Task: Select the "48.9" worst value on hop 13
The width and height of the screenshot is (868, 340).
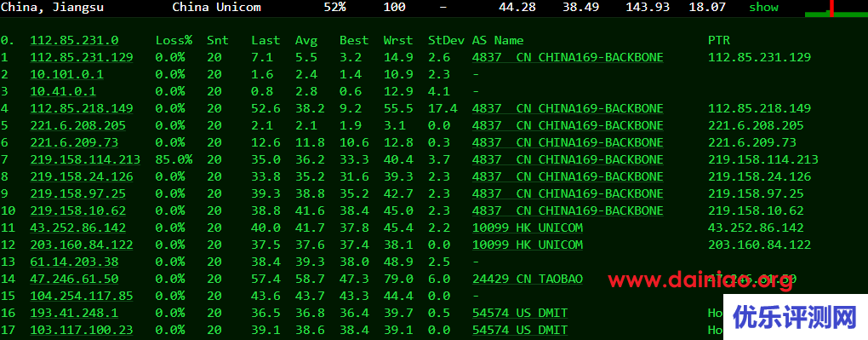Action: [x=398, y=262]
